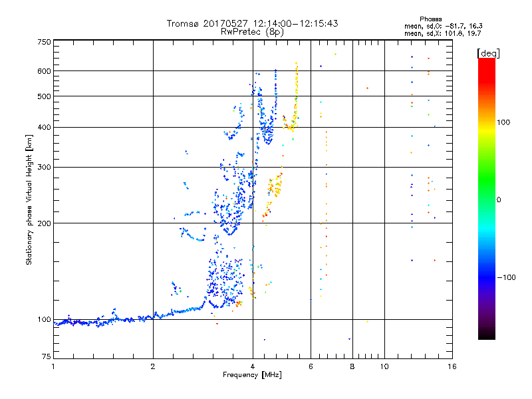Click y-axis label "750"
Viewport: 532px width, 399px height.
pos(44,42)
